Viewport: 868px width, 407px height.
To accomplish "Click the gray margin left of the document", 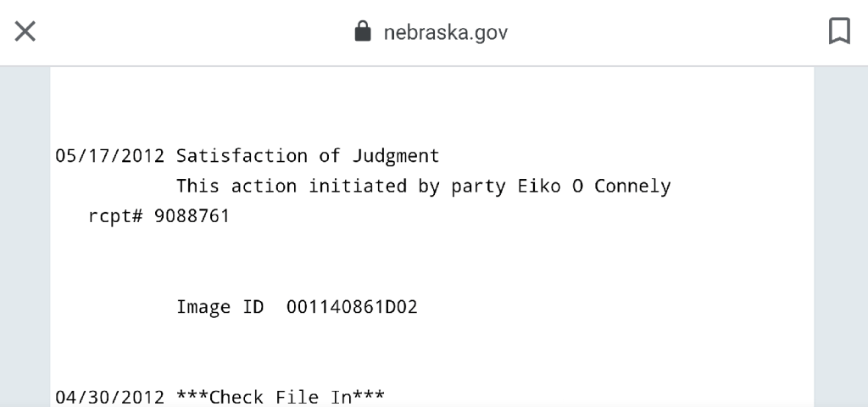I will [x=25, y=237].
